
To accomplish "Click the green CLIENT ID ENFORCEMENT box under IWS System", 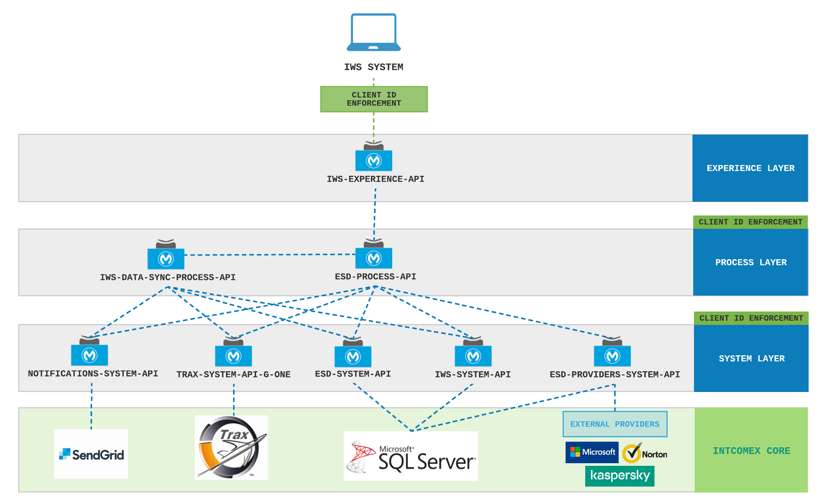I will pos(374,99).
